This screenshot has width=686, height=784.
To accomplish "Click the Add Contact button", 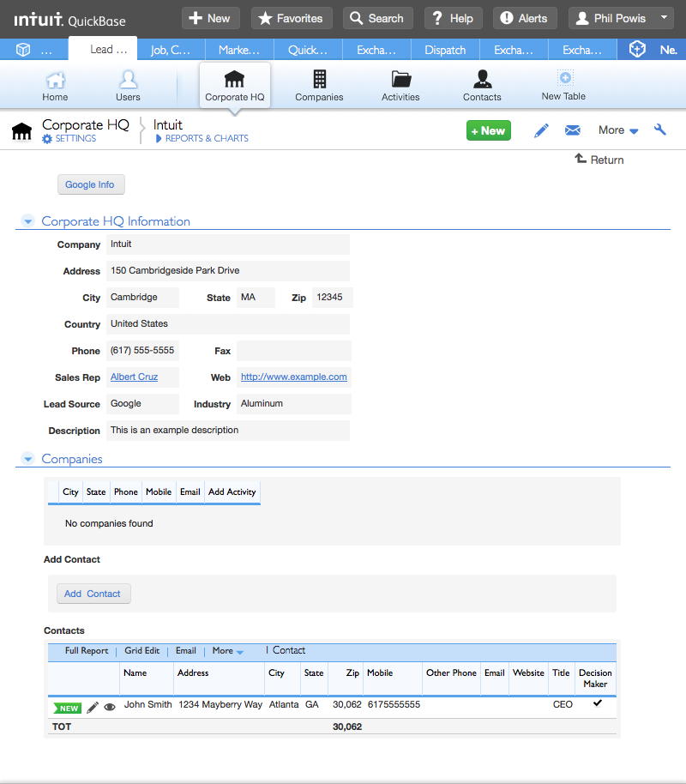I will point(93,594).
